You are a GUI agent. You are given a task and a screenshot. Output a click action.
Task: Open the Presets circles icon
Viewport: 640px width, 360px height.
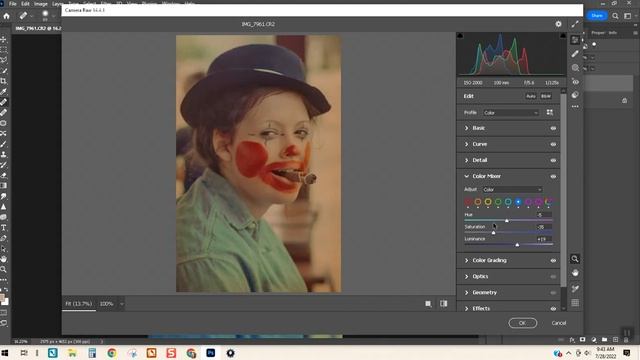pos(575,95)
